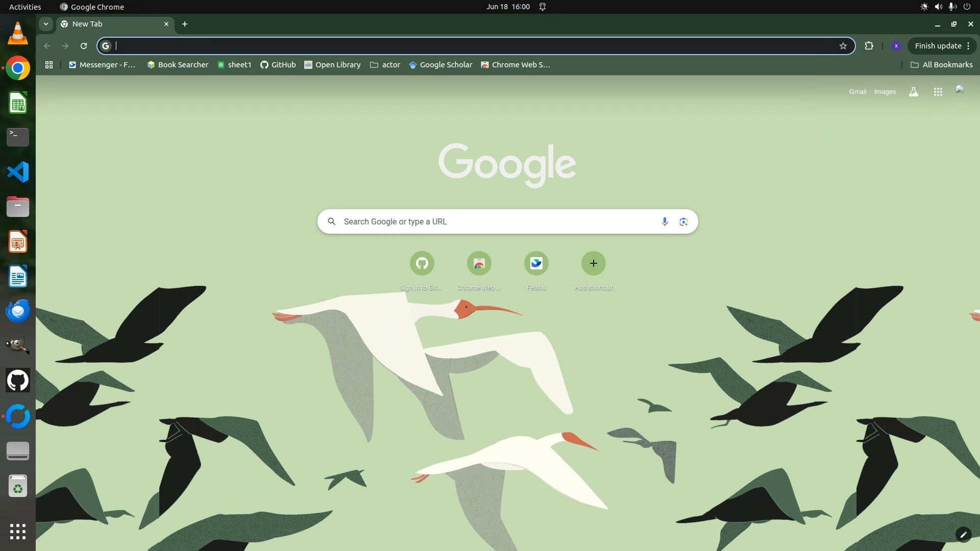The height and width of the screenshot is (551, 980).
Task: Open Google Lens image search
Action: [683, 221]
